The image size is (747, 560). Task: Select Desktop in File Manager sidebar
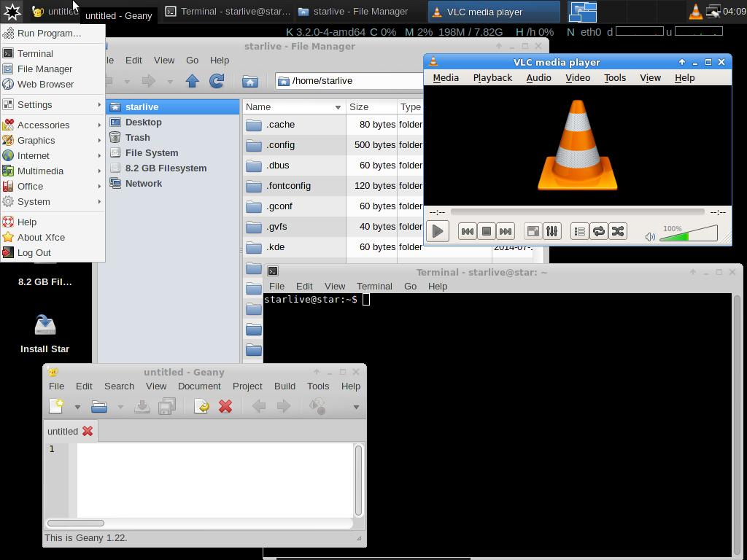[172, 122]
